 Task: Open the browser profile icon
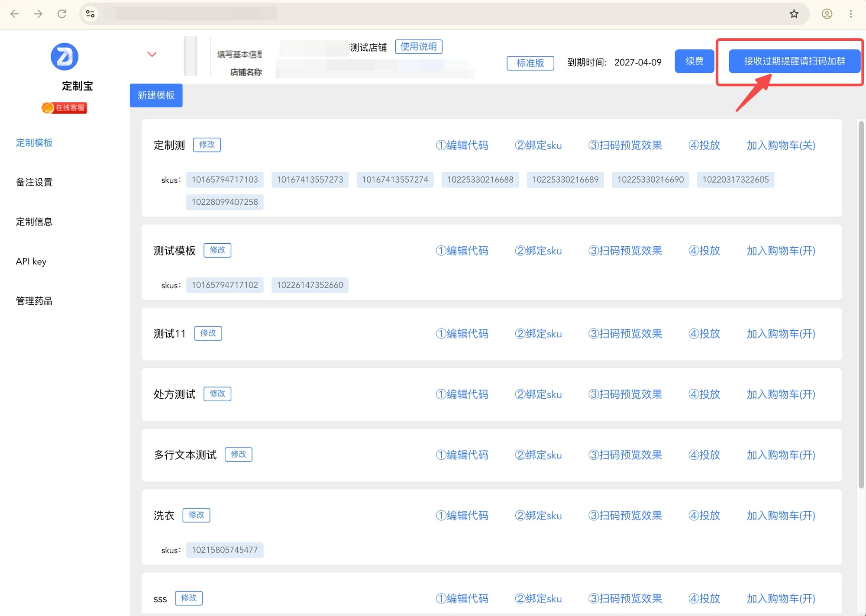click(827, 14)
